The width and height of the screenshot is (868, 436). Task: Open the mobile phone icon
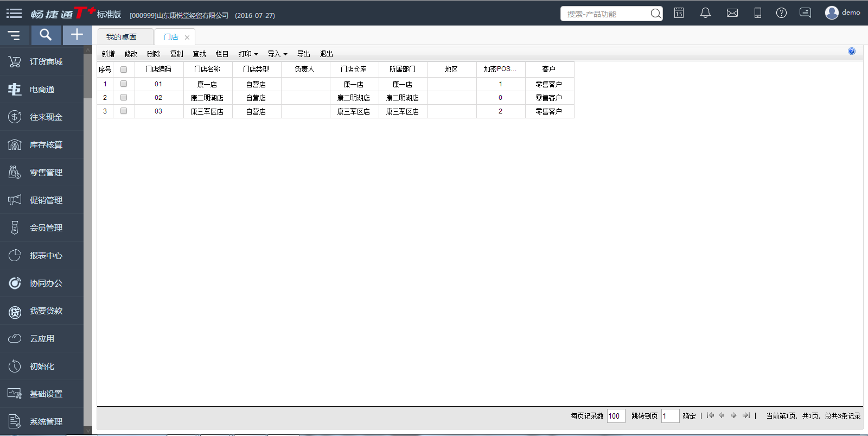[x=757, y=13]
